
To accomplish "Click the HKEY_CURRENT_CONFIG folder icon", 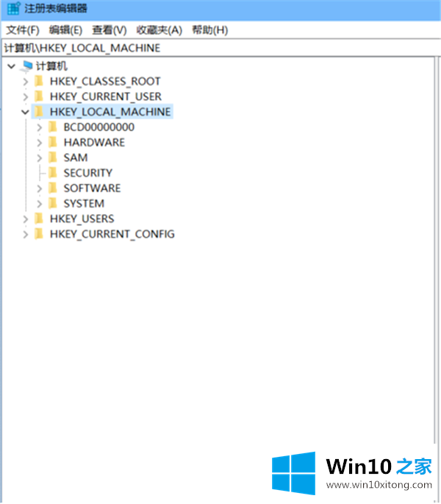I will pyautogui.click(x=39, y=234).
